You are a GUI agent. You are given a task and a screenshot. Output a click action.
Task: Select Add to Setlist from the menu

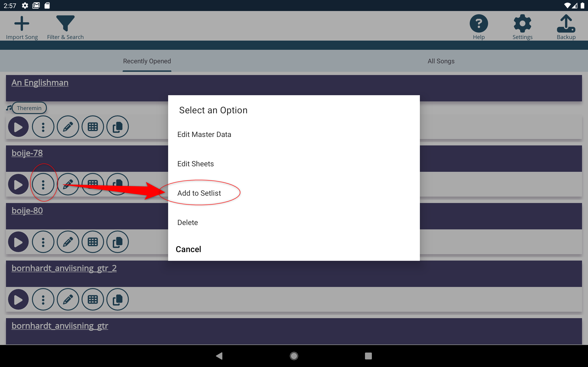pyautogui.click(x=199, y=193)
